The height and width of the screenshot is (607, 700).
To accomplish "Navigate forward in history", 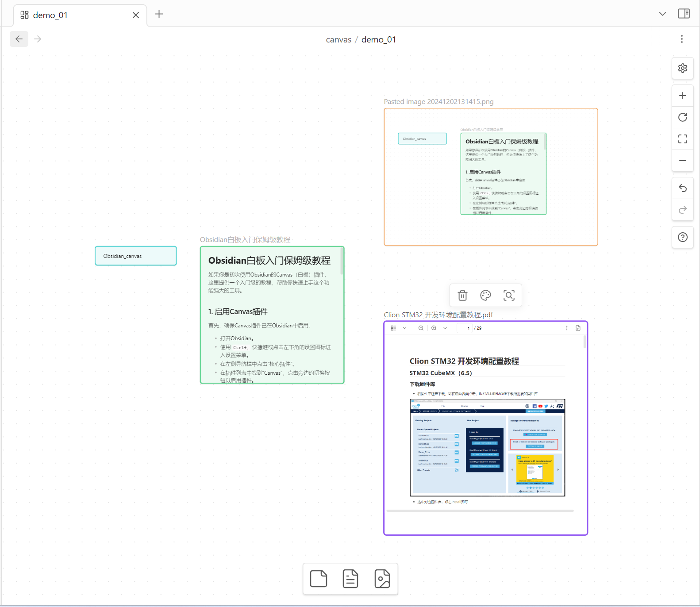I will click(38, 39).
